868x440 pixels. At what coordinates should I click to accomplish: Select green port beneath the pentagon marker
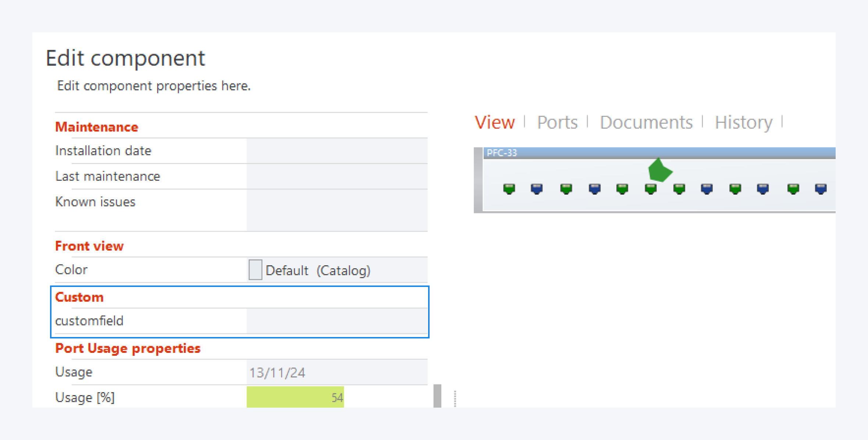tap(651, 189)
